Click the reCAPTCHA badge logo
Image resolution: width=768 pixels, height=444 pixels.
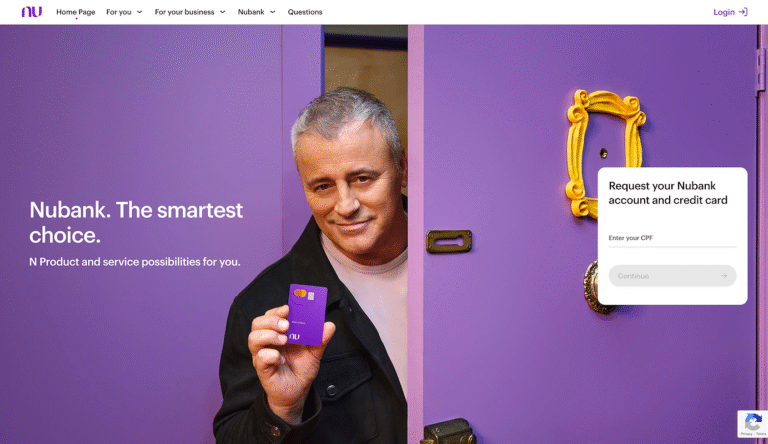coord(753,421)
